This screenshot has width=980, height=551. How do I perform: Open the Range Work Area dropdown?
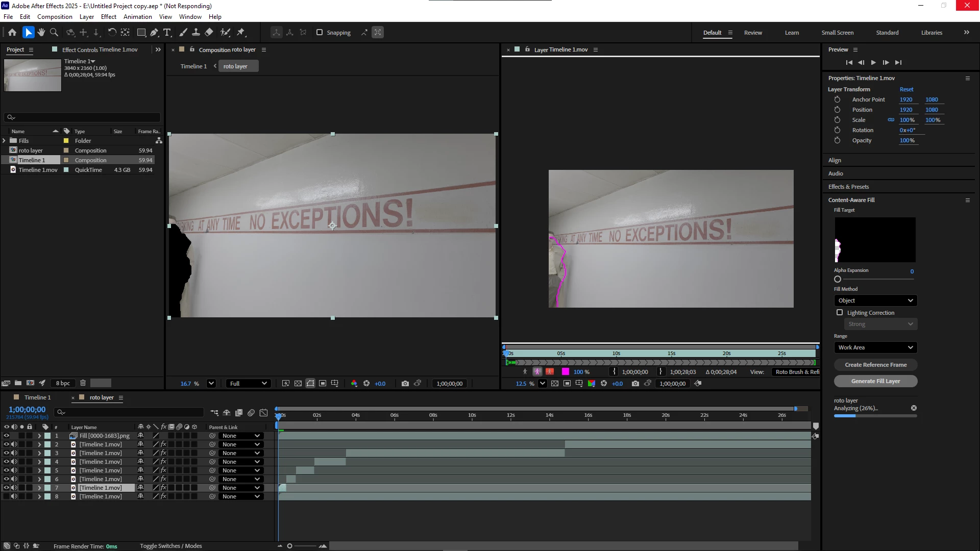pyautogui.click(x=875, y=347)
